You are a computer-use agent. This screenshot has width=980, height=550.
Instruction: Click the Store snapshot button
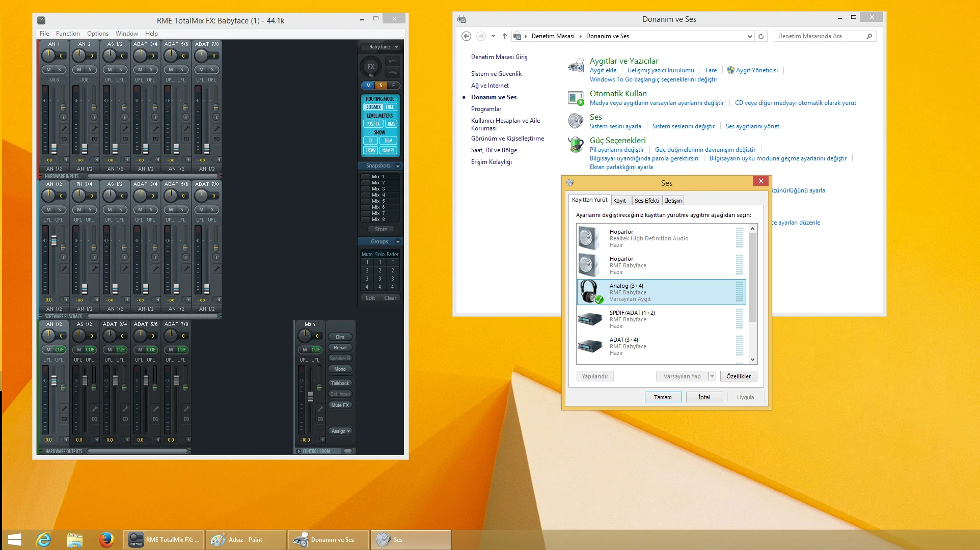(x=381, y=230)
